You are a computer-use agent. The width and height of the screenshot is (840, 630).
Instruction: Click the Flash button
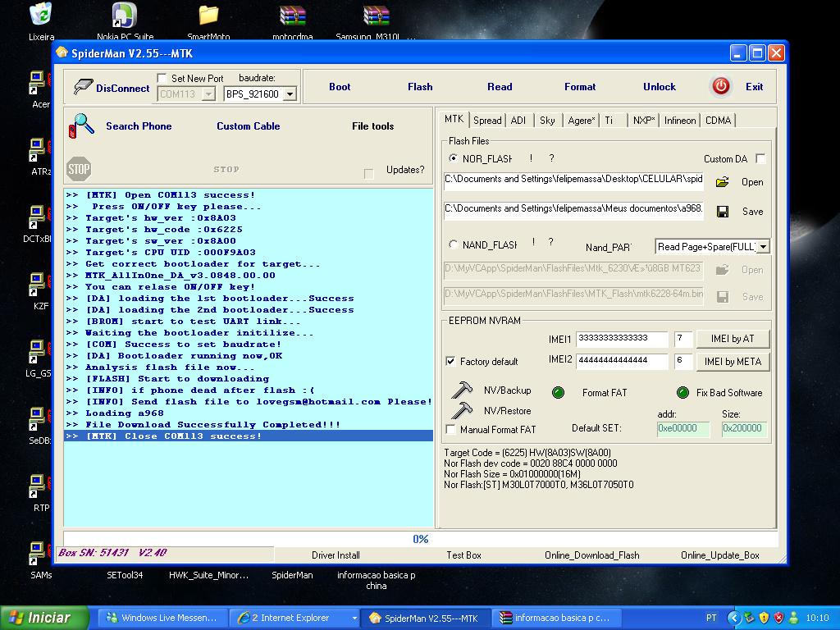point(420,87)
